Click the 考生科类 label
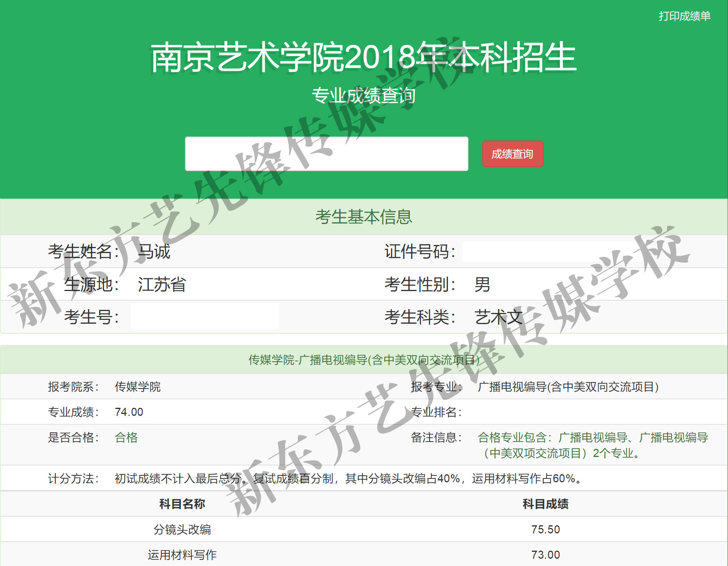The height and width of the screenshot is (566, 728). pos(420,317)
